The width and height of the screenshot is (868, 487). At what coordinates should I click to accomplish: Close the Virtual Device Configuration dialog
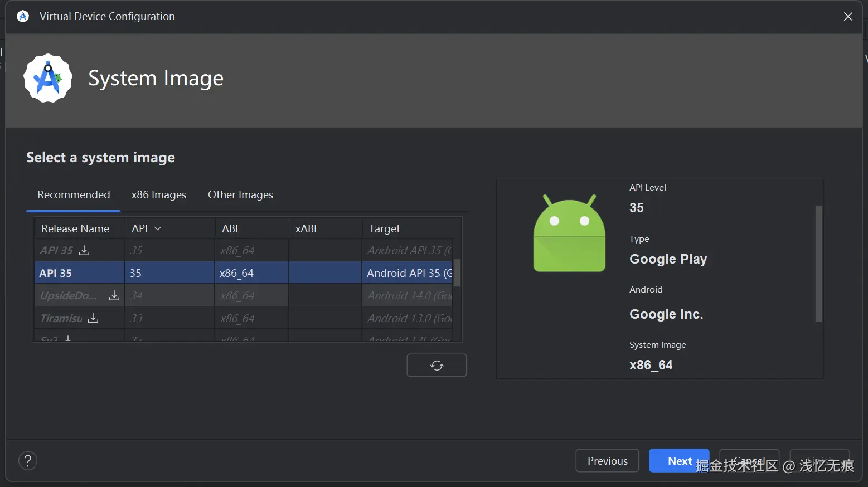(848, 17)
